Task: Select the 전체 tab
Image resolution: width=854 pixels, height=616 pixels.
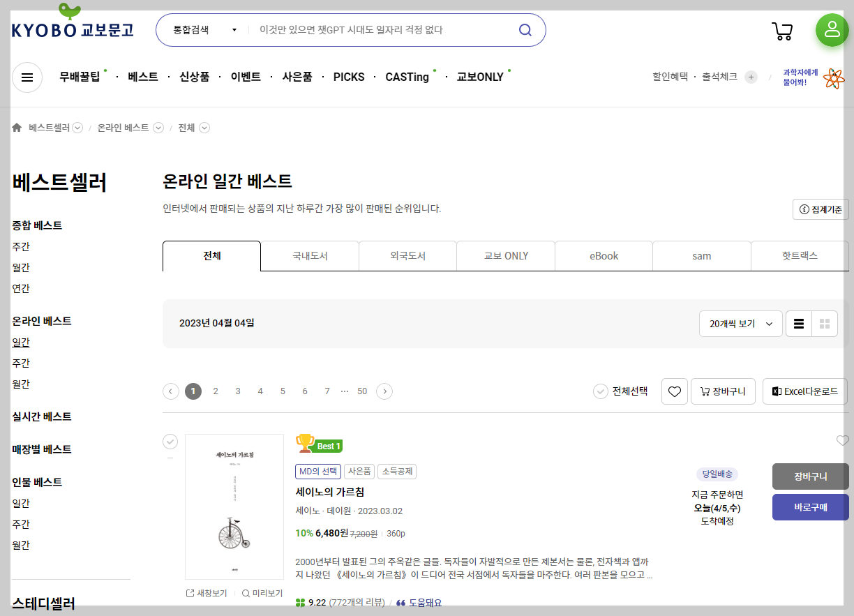Action: coord(211,256)
